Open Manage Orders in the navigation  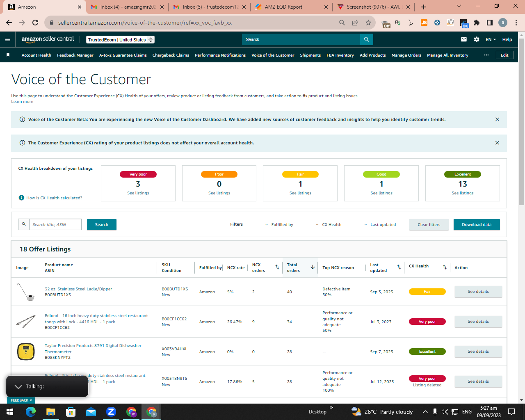tap(406, 55)
